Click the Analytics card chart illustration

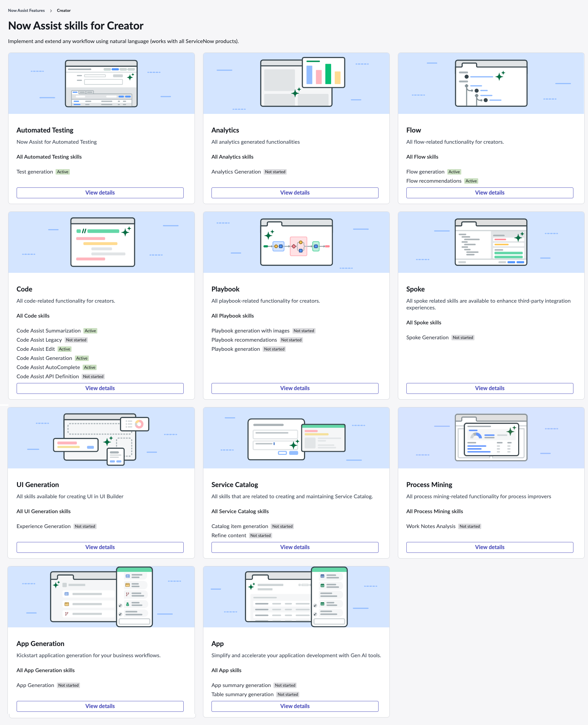(296, 83)
